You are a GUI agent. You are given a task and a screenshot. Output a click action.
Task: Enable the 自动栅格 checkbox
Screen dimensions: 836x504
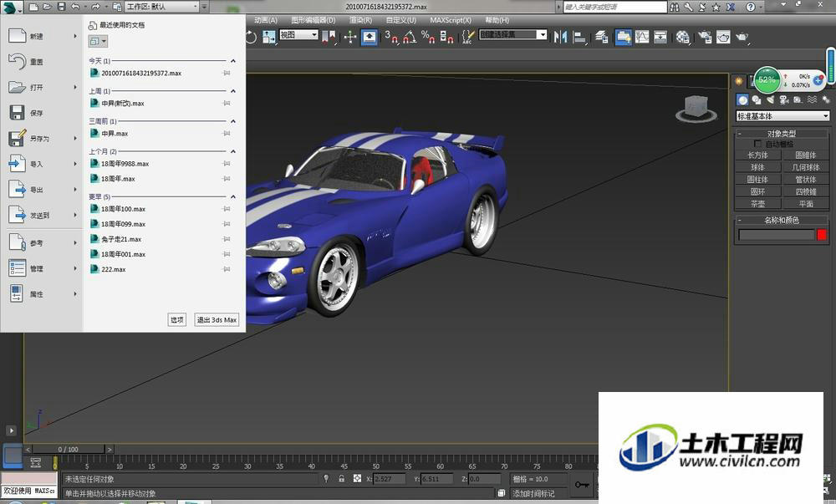click(x=757, y=144)
